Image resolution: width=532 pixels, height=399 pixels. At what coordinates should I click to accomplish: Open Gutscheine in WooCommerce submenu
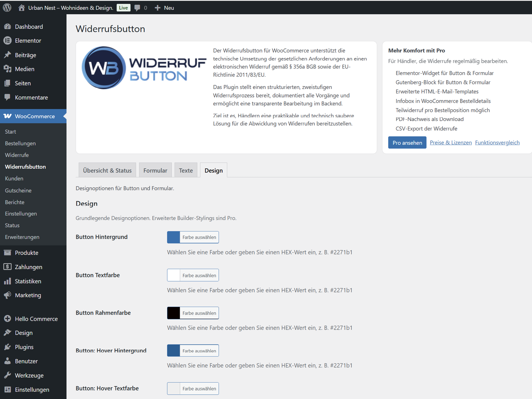[18, 191]
